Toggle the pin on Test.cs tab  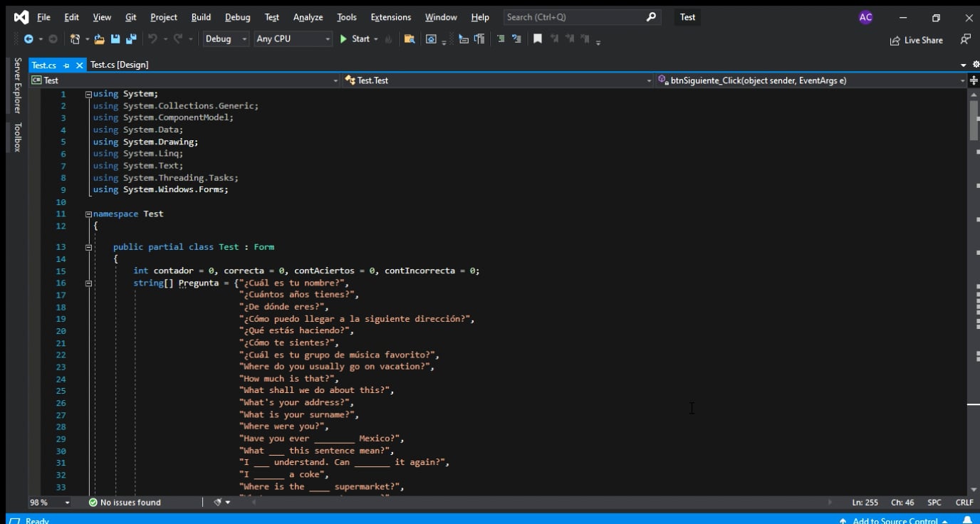tap(66, 65)
